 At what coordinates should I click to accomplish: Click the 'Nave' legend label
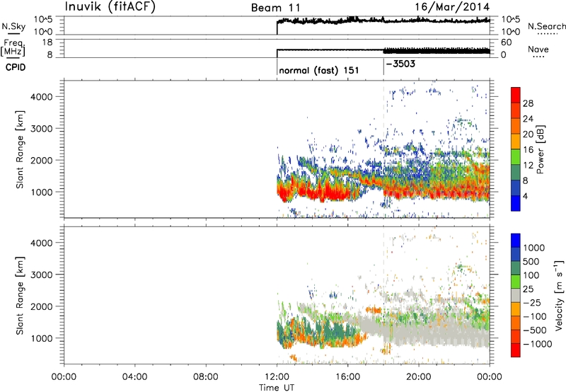538,49
